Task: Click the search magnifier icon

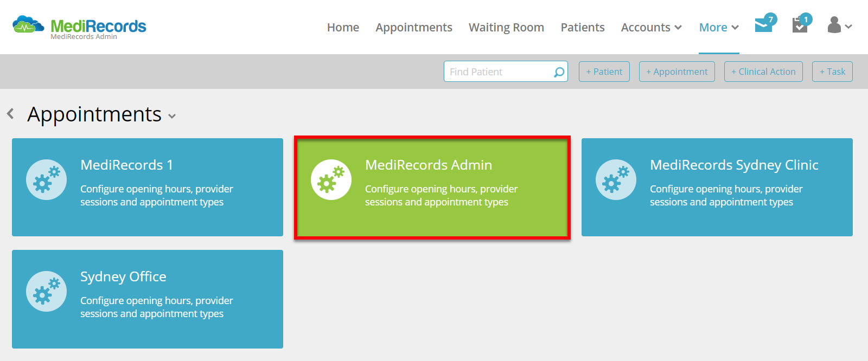Action: click(559, 72)
